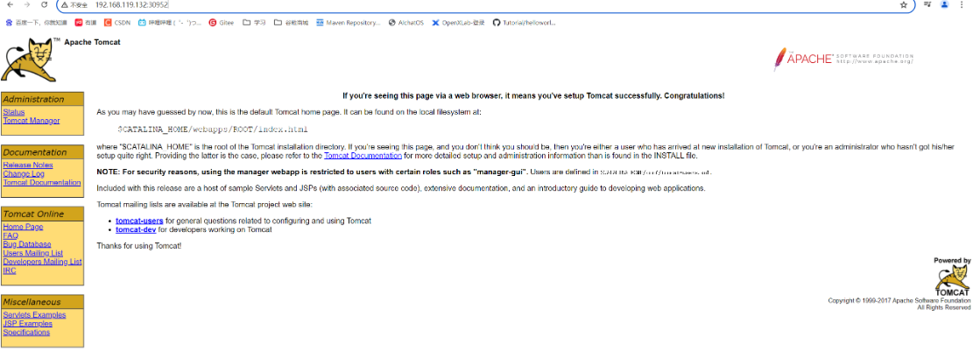Image resolution: width=980 pixels, height=358 pixels.
Task: Open the OpenXLab bookmark
Action: (x=458, y=23)
